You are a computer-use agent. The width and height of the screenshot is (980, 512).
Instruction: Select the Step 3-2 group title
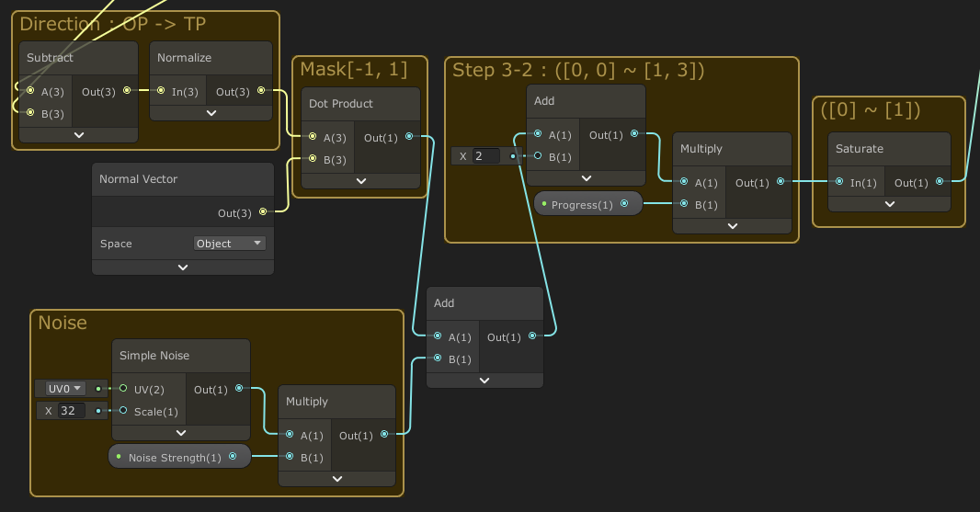[x=578, y=70]
